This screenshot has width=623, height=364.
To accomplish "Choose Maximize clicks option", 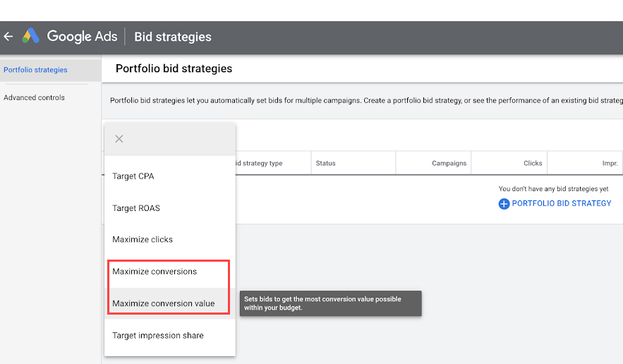I will click(x=169, y=240).
